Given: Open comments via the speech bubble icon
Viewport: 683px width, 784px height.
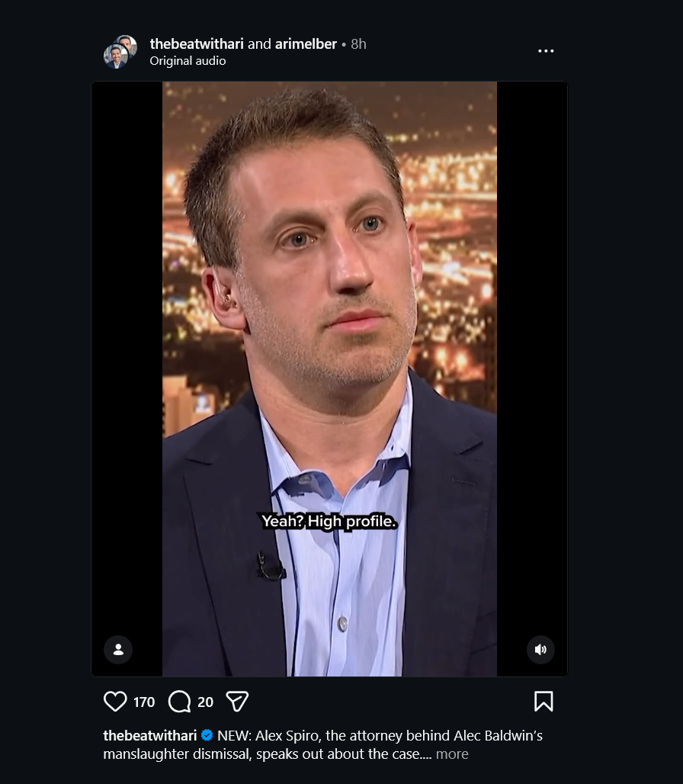Looking at the screenshot, I should tap(179, 702).
